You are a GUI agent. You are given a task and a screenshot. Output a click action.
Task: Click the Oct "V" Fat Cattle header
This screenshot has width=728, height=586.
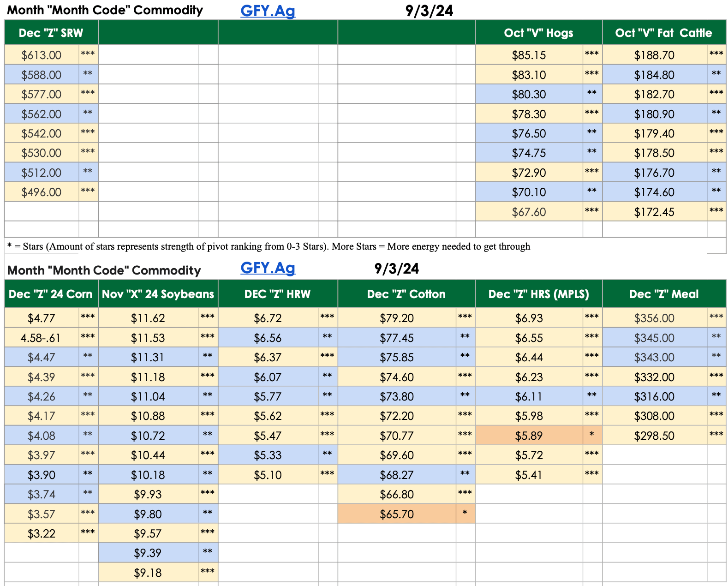click(x=663, y=33)
